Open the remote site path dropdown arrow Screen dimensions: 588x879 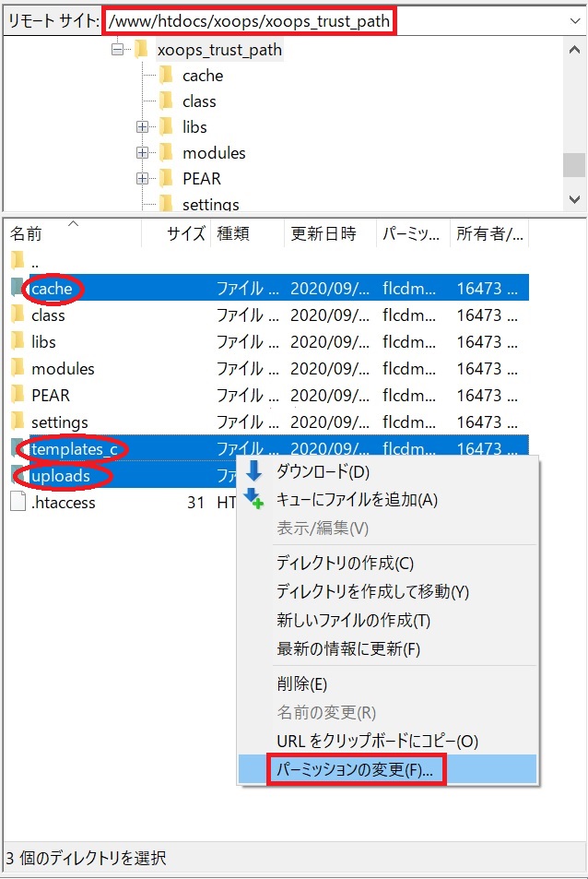(575, 21)
